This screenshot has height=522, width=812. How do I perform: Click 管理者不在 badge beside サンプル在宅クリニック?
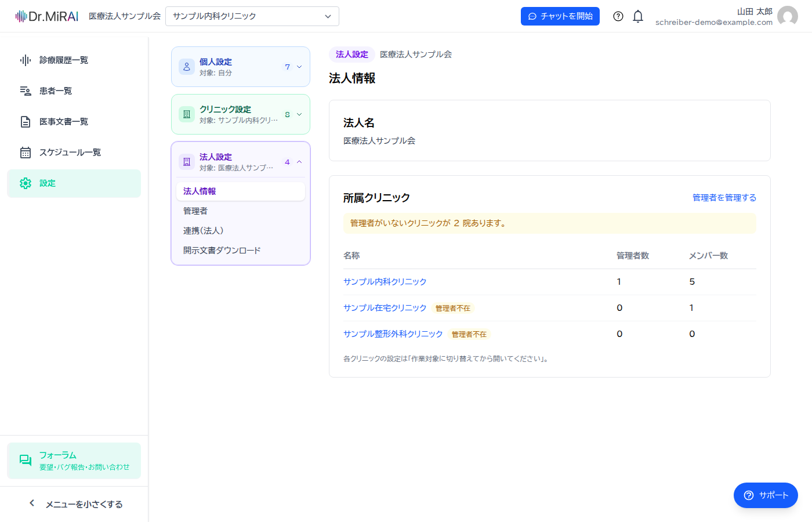pos(453,309)
